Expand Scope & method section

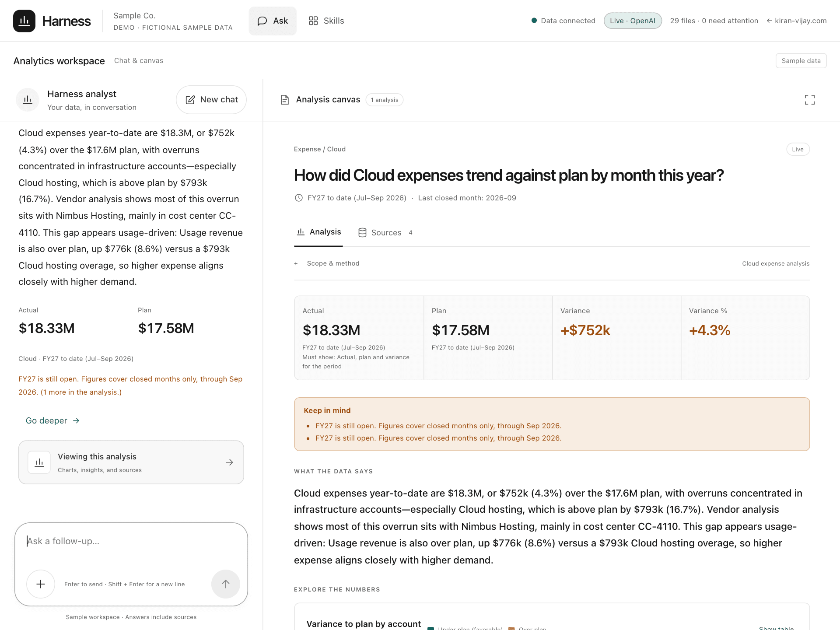click(x=327, y=263)
